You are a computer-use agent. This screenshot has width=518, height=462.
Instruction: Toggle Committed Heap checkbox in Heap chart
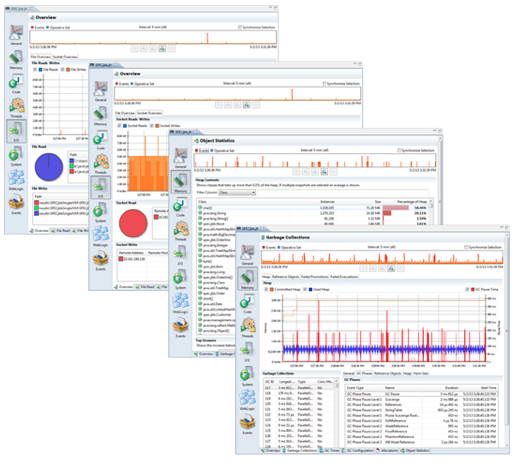266,289
